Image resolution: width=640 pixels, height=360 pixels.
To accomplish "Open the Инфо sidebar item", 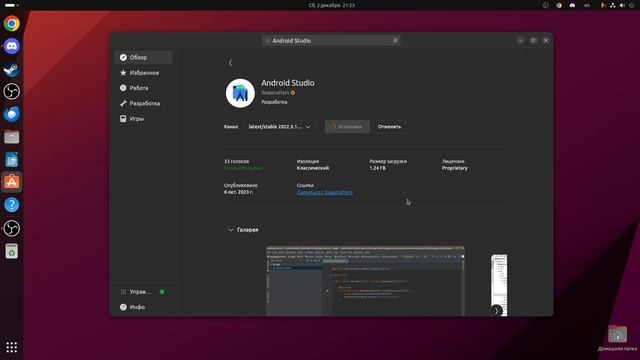I will coord(143,307).
